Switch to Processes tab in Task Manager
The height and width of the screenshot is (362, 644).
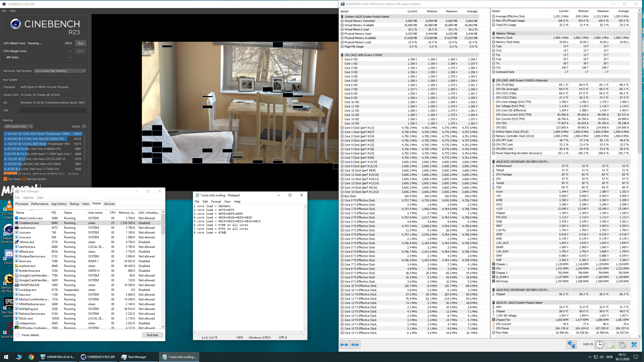(22, 204)
